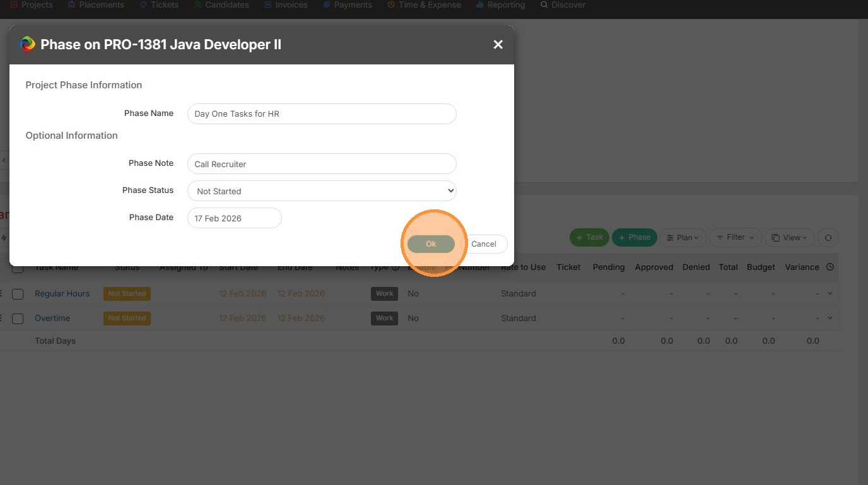The height and width of the screenshot is (485, 868).
Task: Expand the Regular Hours row chevron
Action: [830, 293]
